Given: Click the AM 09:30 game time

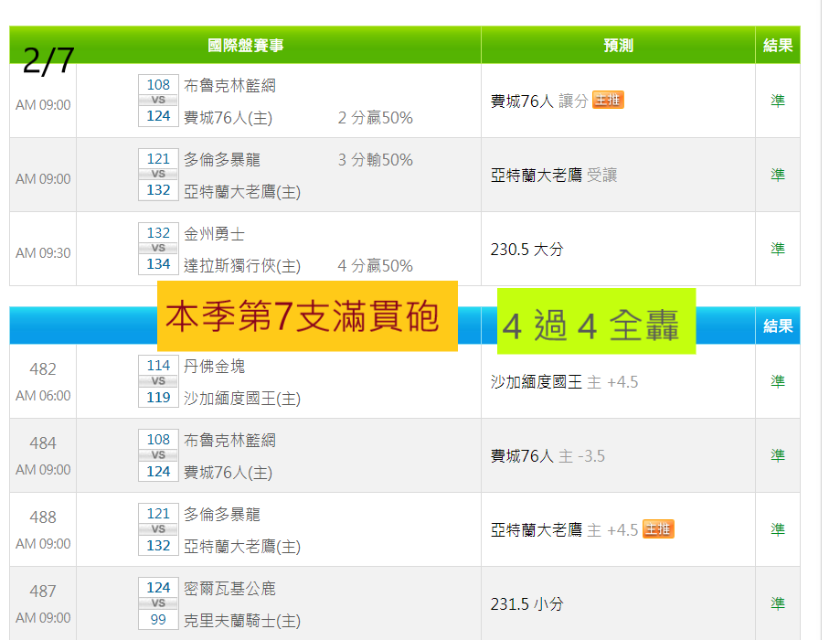Looking at the screenshot, I should [43, 252].
